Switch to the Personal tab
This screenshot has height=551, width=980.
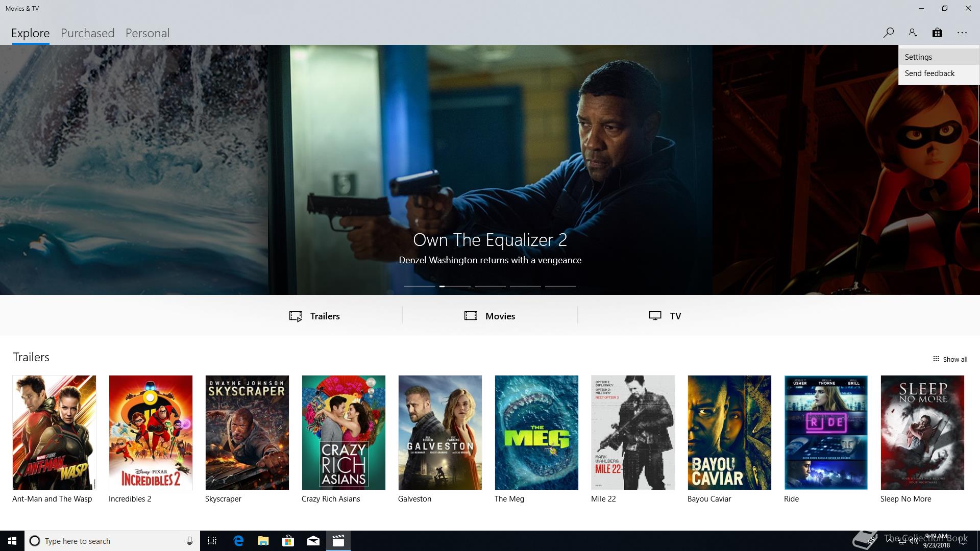pos(148,33)
